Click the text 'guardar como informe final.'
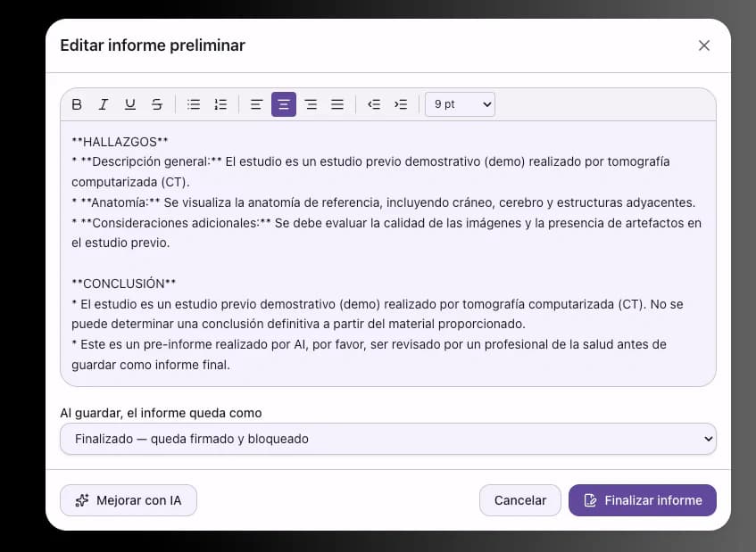Viewport: 756px width, 552px height. coord(151,365)
